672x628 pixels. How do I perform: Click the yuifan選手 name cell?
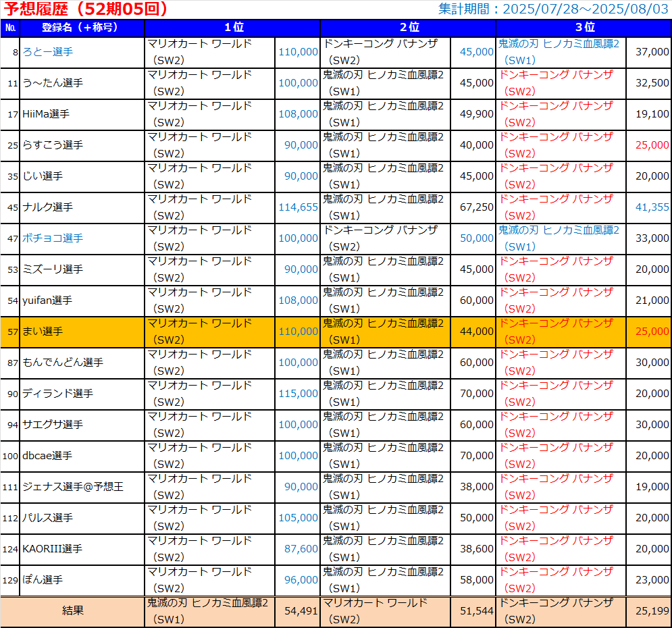pos(82,300)
